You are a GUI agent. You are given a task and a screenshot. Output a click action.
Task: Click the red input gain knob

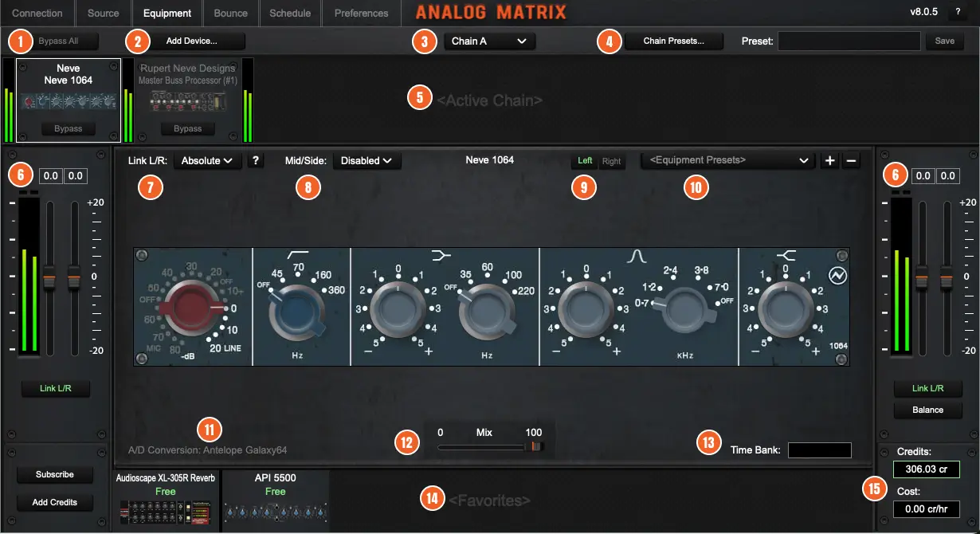pyautogui.click(x=191, y=308)
